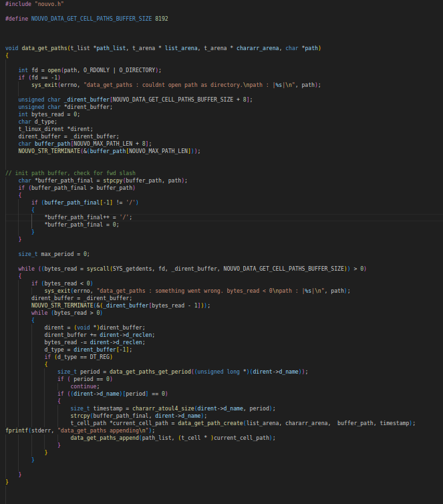Click data_get_paths_append call
This screenshot has height=504, width=443.
tap(104, 438)
